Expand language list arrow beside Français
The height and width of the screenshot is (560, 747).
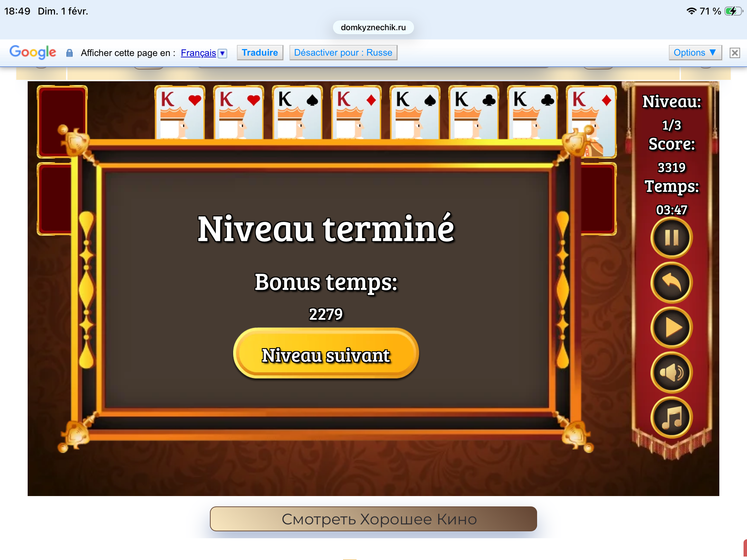click(x=223, y=53)
